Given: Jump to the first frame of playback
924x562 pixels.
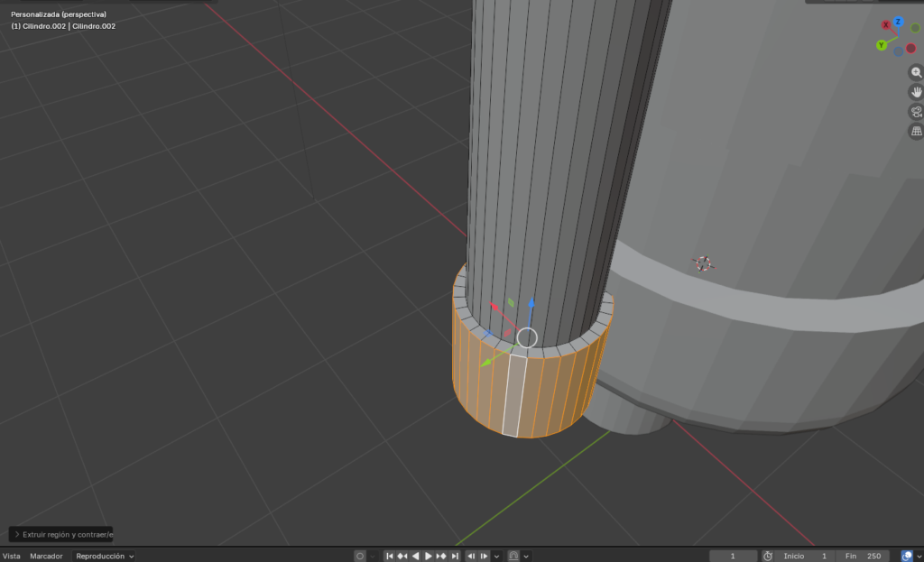Looking at the screenshot, I should click(390, 556).
